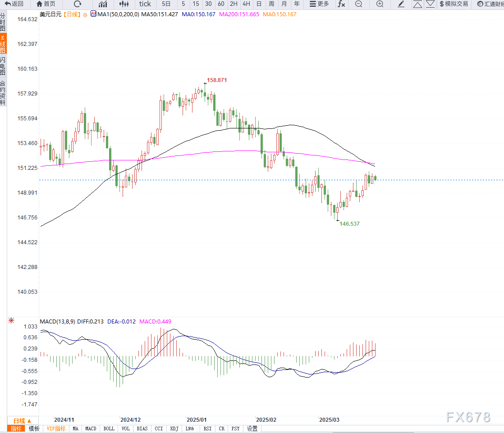Zoom out the chart

(359, 4)
